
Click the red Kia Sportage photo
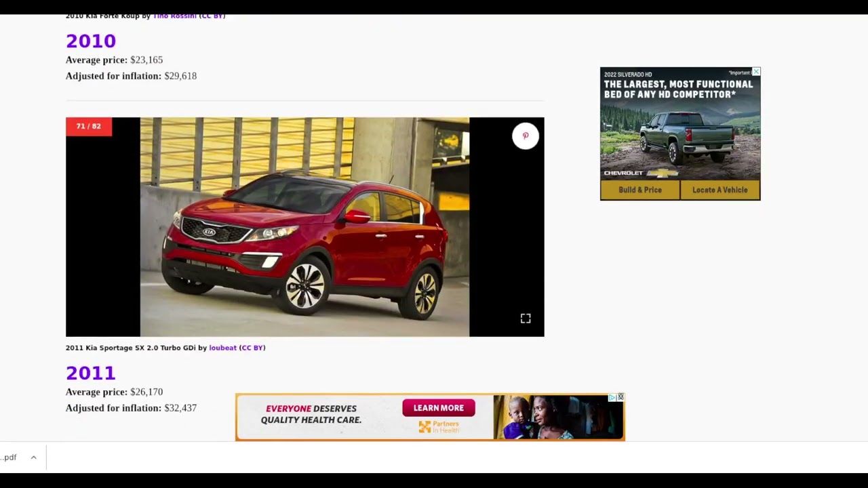coord(304,227)
